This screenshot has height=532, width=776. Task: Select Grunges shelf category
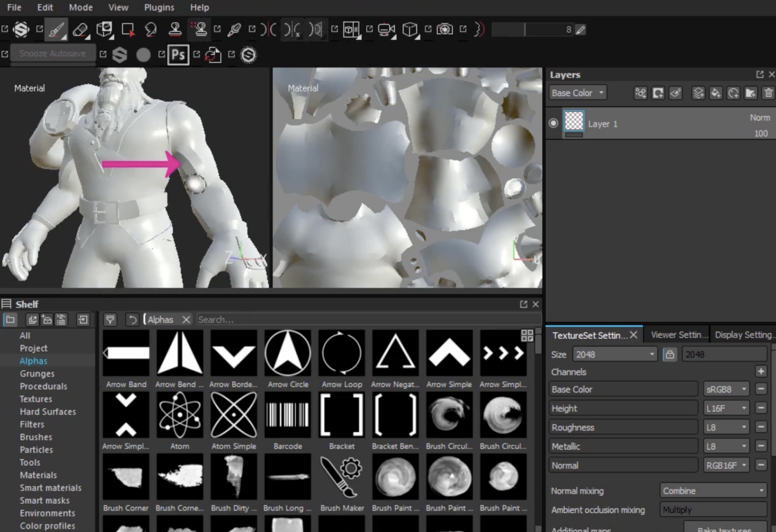click(x=37, y=374)
